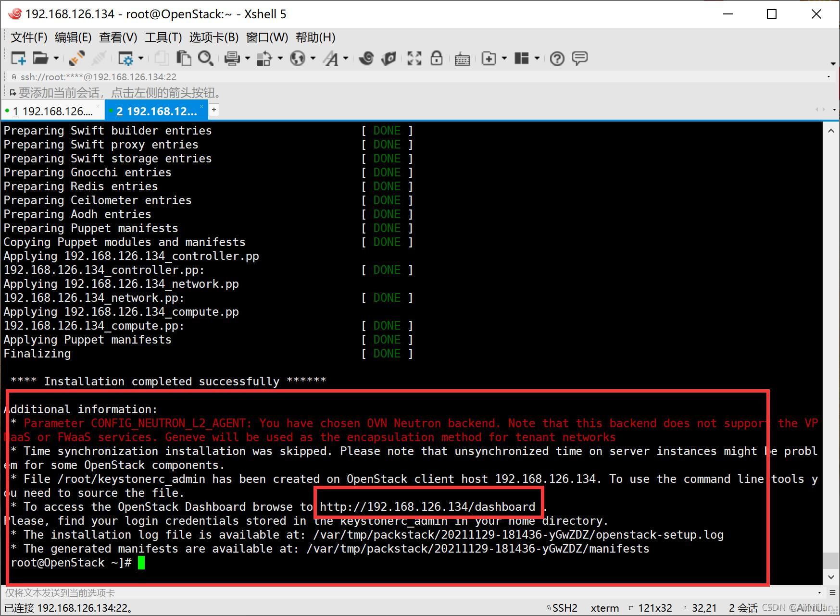Open the 文件(F) menu
840x616 pixels.
29,37
